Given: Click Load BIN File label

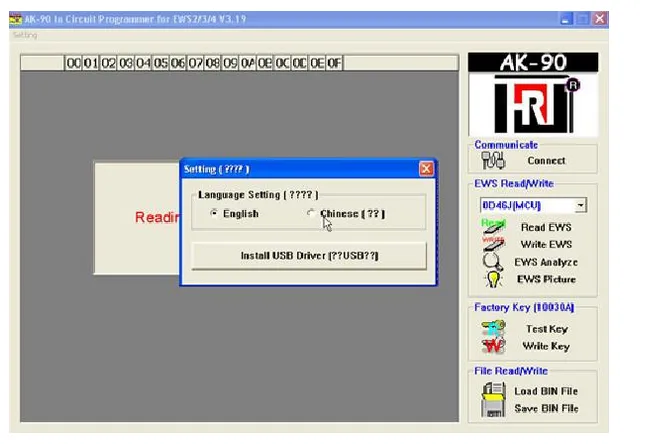Looking at the screenshot, I should 546,391.
